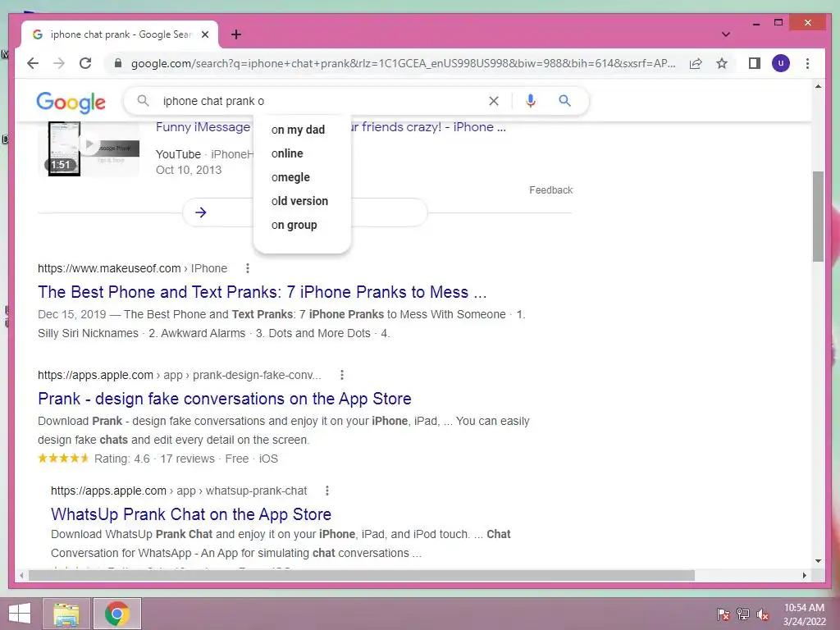Open Action Center flag tray icon
This screenshot has height=630, width=840.
click(724, 614)
